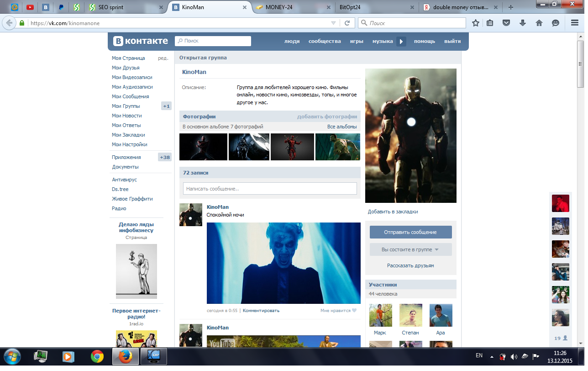Switch to the PayPal pinned tab
Screen dimensions: 588x371
(x=61, y=7)
